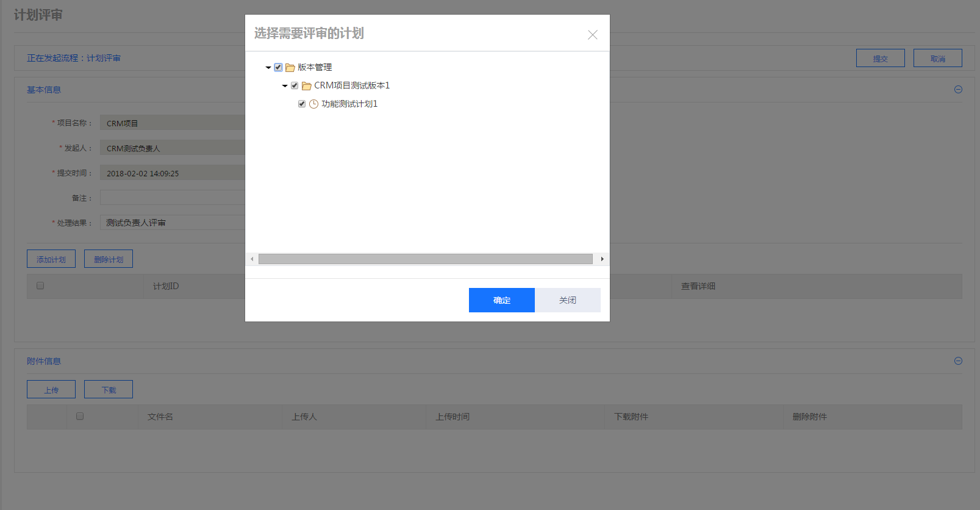The image size is (980, 510).
Task: Select the 功能测试计划1 tree item
Action: [x=349, y=104]
